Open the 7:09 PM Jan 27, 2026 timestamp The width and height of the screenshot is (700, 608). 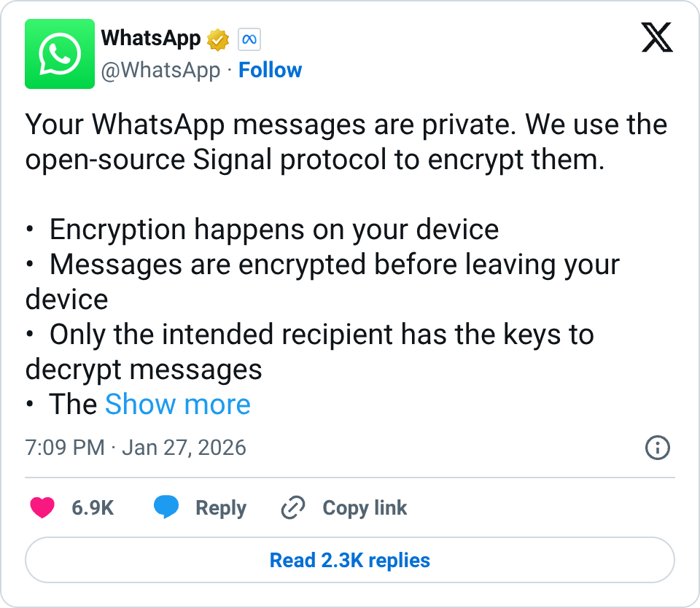136,447
